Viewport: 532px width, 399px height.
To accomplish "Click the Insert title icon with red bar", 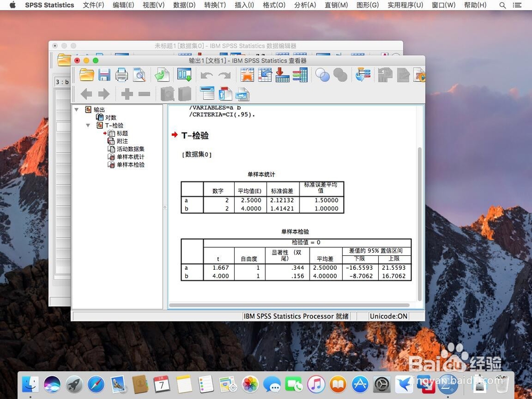I will [225, 94].
